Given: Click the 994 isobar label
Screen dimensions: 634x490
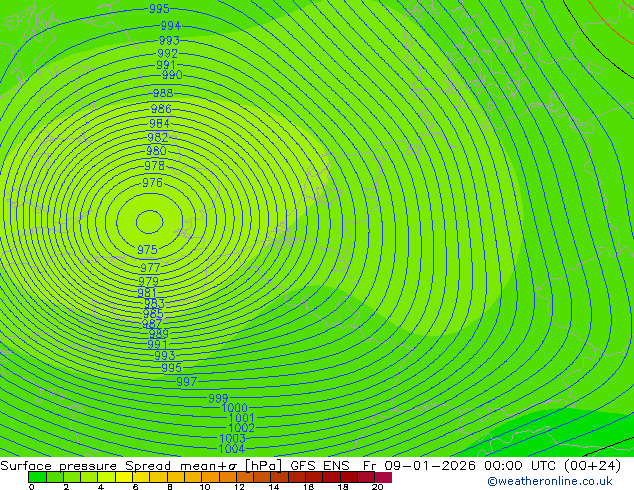Looking at the screenshot, I should (x=170, y=25).
